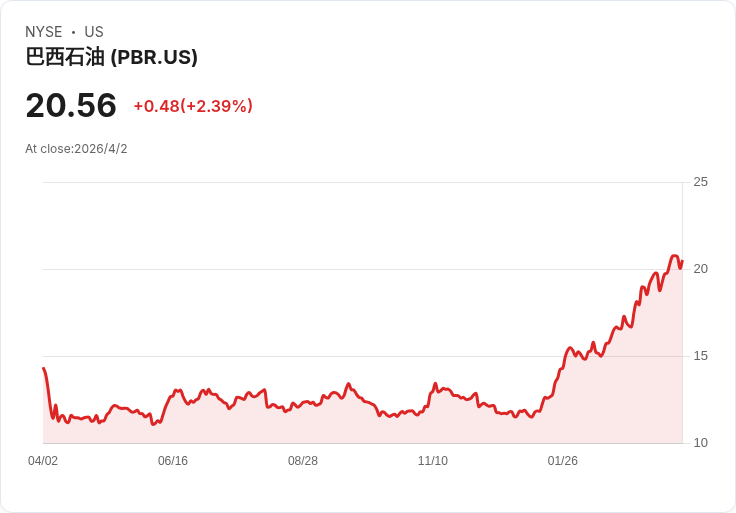Click the stock name 巴西石油 (PBR.US)

click(x=111, y=57)
